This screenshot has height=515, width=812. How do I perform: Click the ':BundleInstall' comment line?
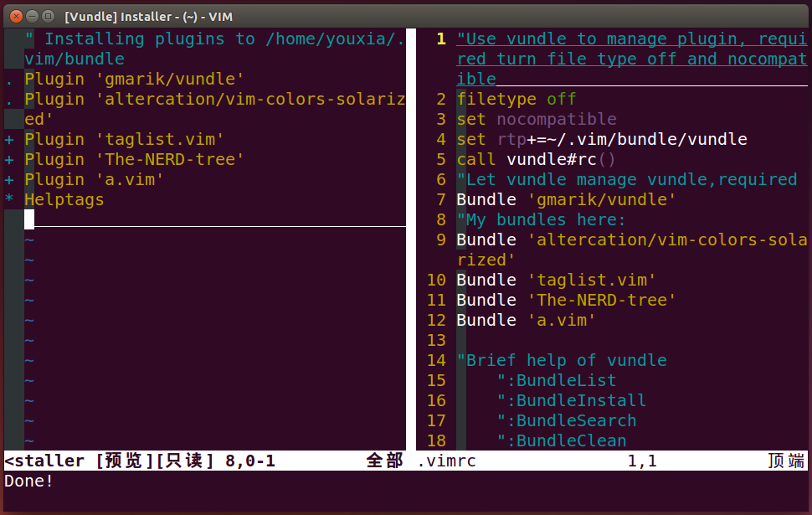572,401
